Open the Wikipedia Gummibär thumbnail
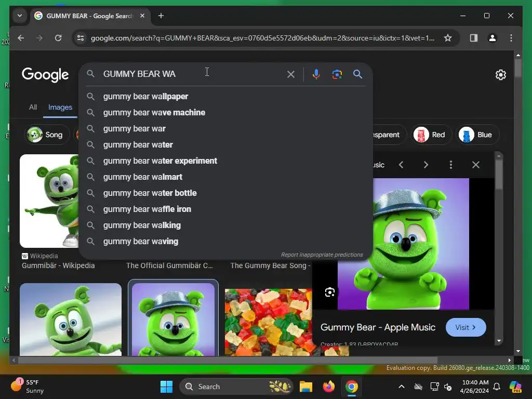This screenshot has height=399, width=532. [x=49, y=201]
